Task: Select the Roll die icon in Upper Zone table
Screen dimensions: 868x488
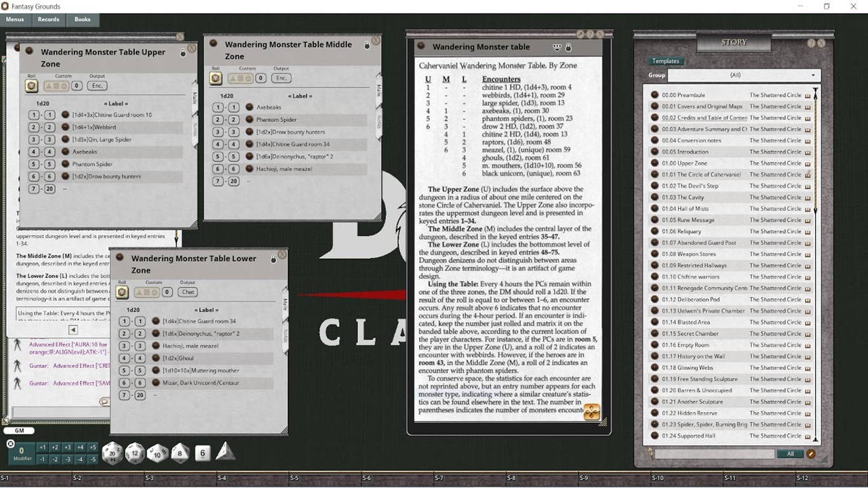Action: coord(33,85)
